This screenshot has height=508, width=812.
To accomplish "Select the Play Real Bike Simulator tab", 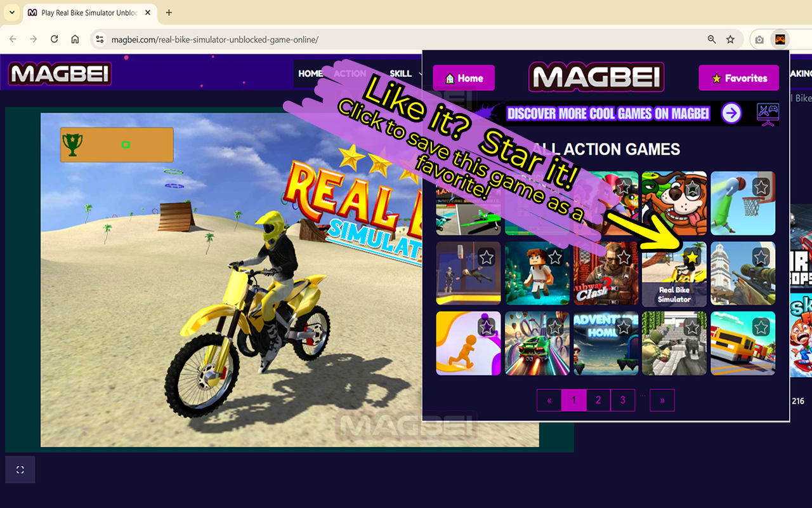I will click(89, 13).
